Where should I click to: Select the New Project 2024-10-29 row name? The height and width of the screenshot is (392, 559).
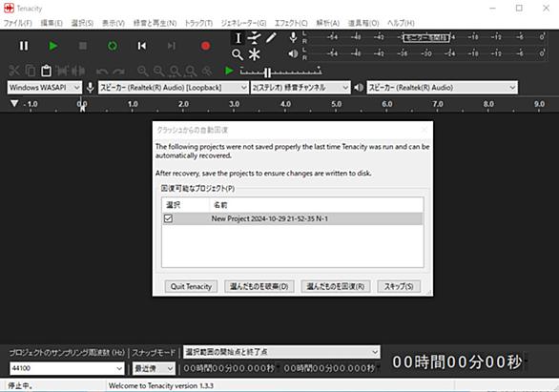pos(270,218)
